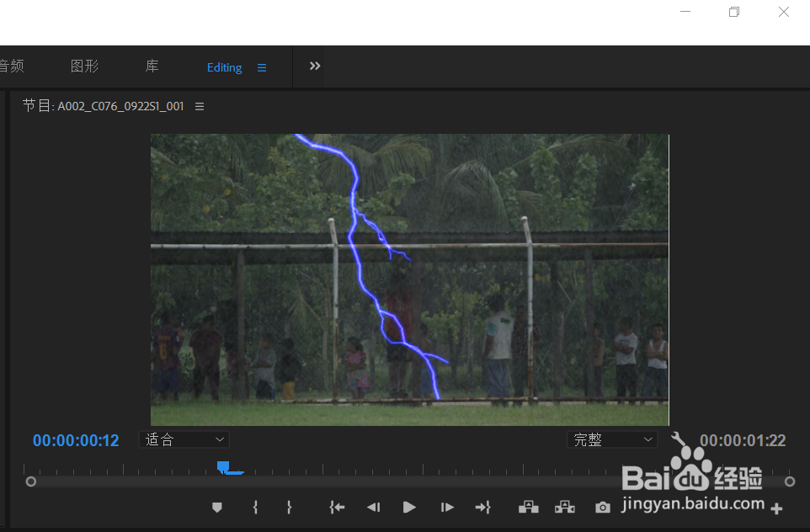The image size is (810, 532).
Task: Restore down the window
Action: click(x=734, y=11)
